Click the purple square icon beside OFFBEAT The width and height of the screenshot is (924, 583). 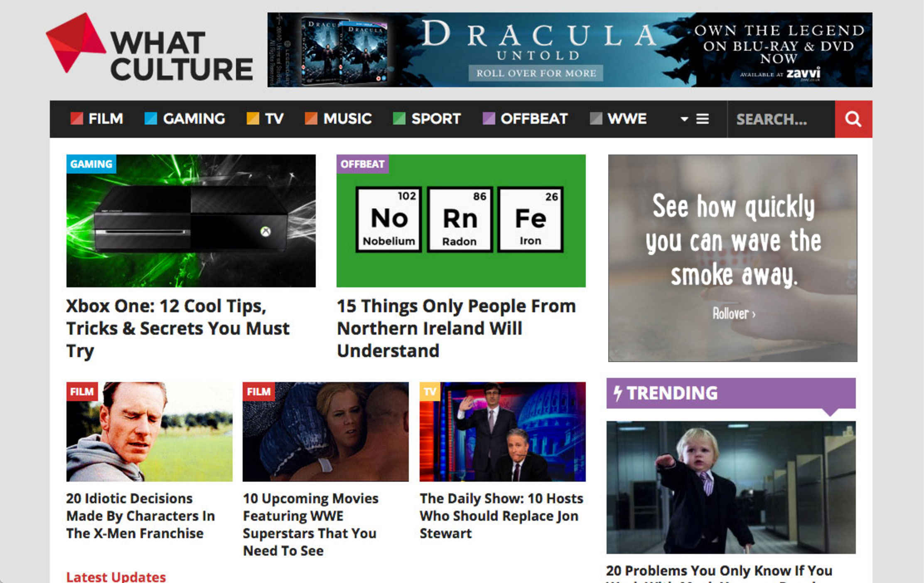pyautogui.click(x=489, y=119)
